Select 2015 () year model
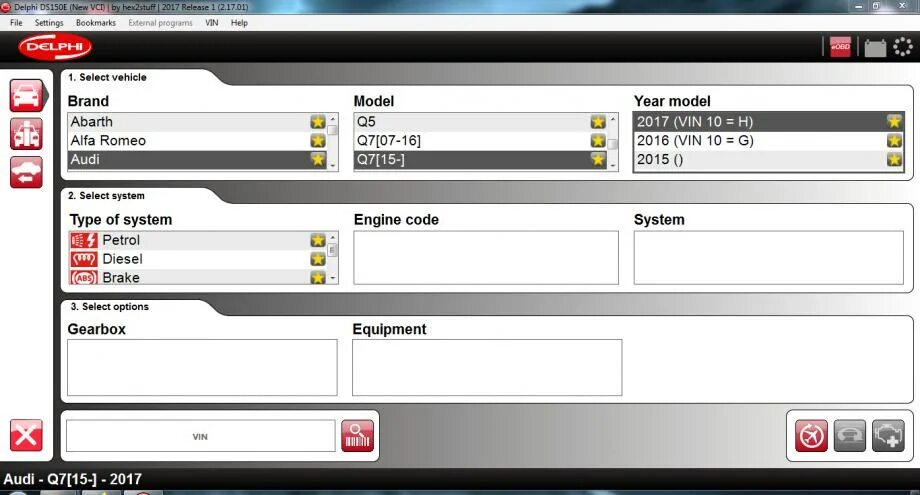The height and width of the screenshot is (495, 920). click(769, 159)
